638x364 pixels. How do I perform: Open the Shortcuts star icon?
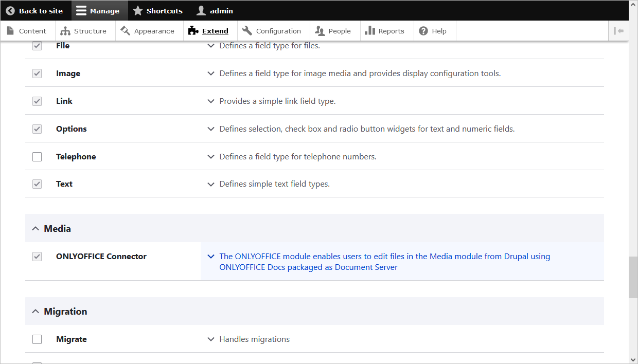point(137,10)
